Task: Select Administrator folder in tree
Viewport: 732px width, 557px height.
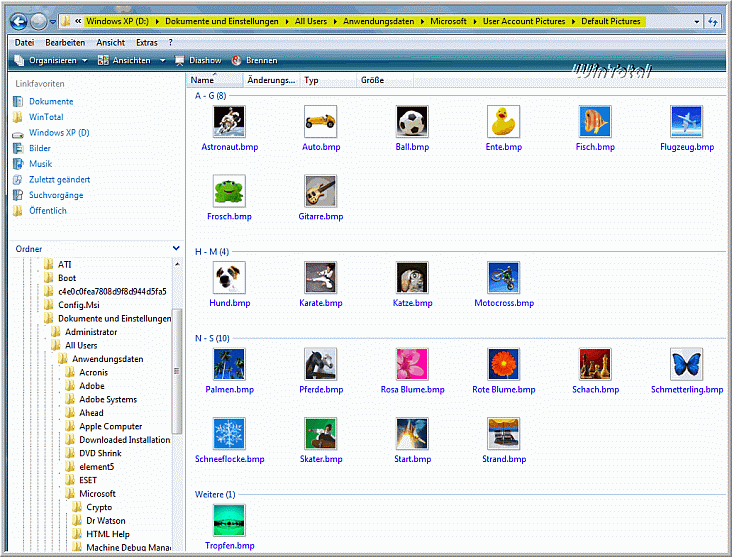Action: (91, 332)
